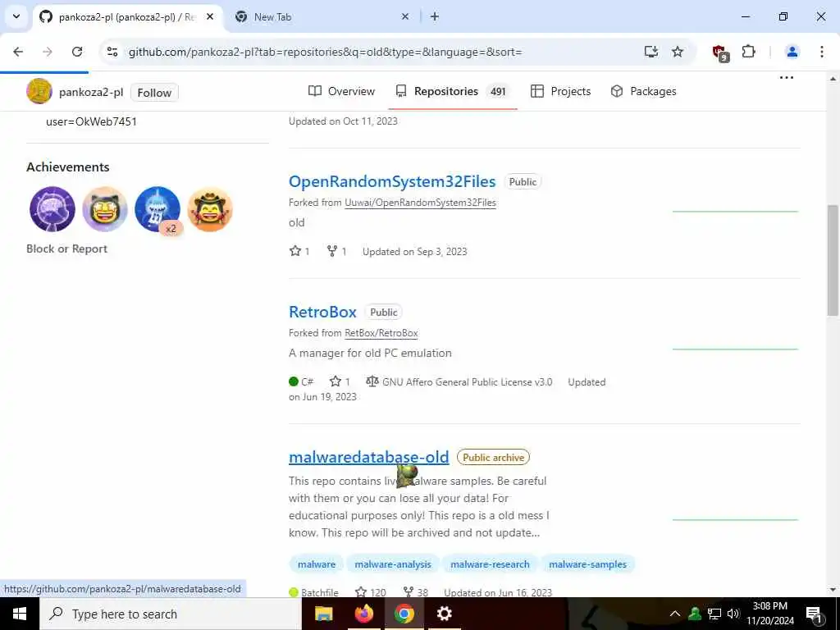This screenshot has width=840, height=630.
Task: Bookmark this page with the star icon
Action: [678, 52]
